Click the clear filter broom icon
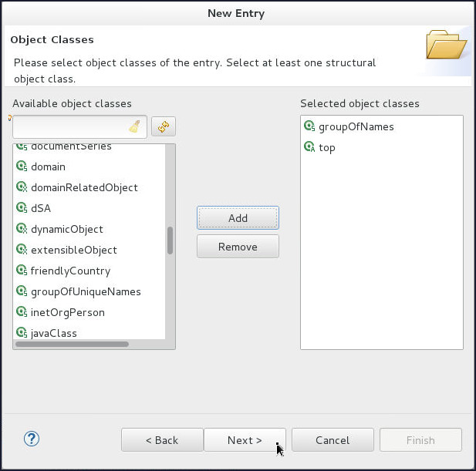476x471 pixels. coord(134,127)
